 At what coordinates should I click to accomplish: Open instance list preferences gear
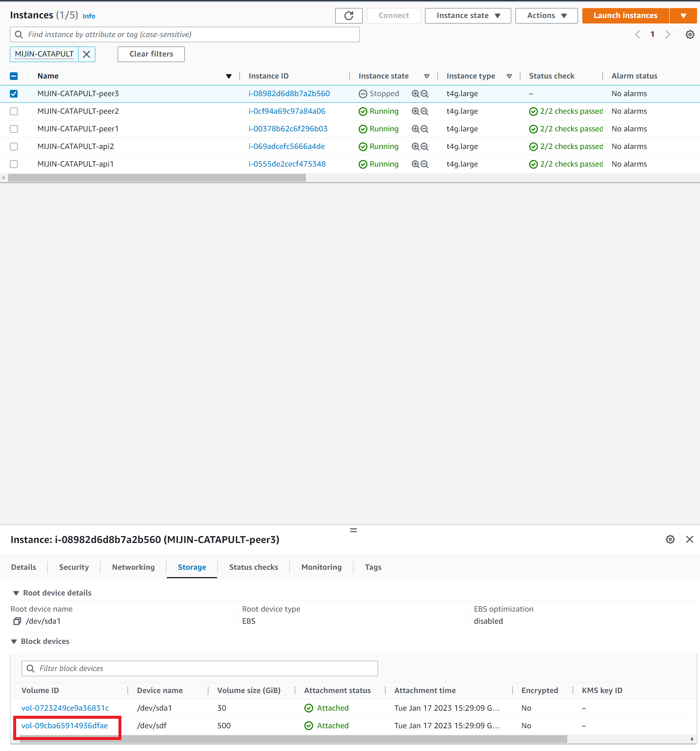click(690, 34)
